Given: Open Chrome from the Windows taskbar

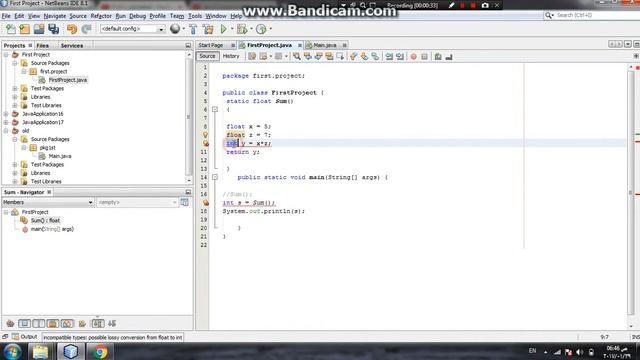Looking at the screenshot, I should point(99,351).
